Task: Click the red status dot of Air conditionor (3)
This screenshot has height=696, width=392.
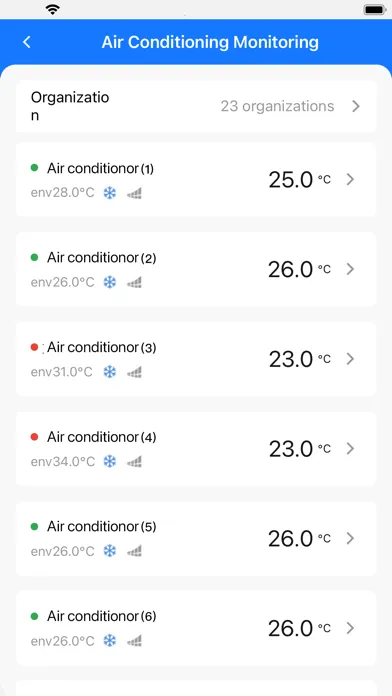Action: click(34, 347)
